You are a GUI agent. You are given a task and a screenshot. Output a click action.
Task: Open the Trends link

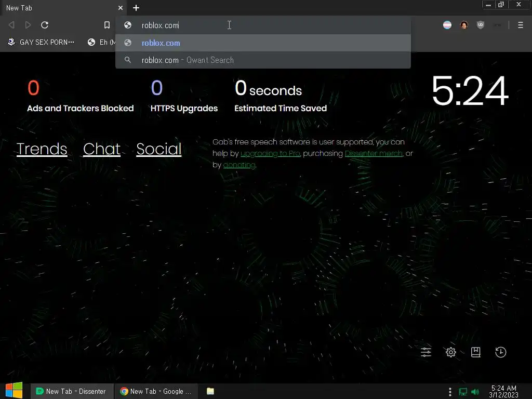click(x=42, y=149)
